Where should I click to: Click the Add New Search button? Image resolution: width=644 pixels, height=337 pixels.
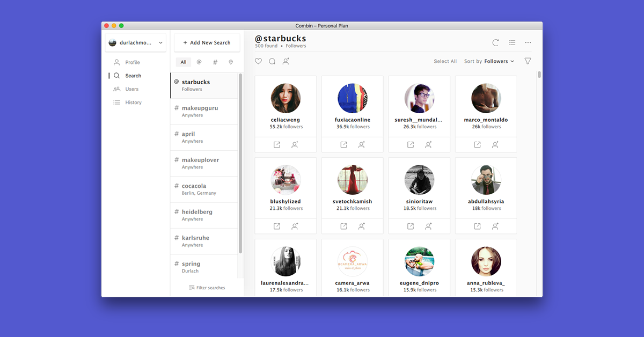click(x=207, y=42)
